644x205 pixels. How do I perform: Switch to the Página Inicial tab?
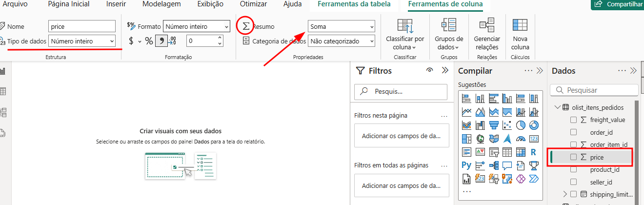point(69,4)
